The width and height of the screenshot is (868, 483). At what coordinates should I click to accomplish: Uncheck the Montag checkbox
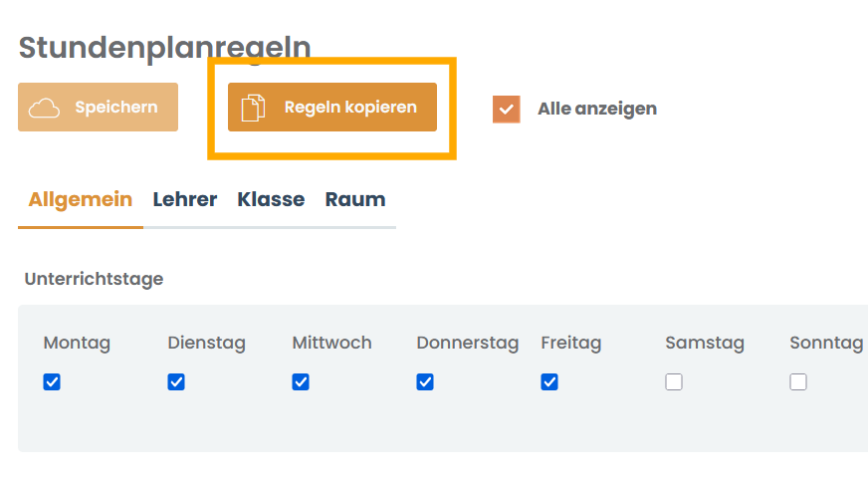tap(52, 381)
